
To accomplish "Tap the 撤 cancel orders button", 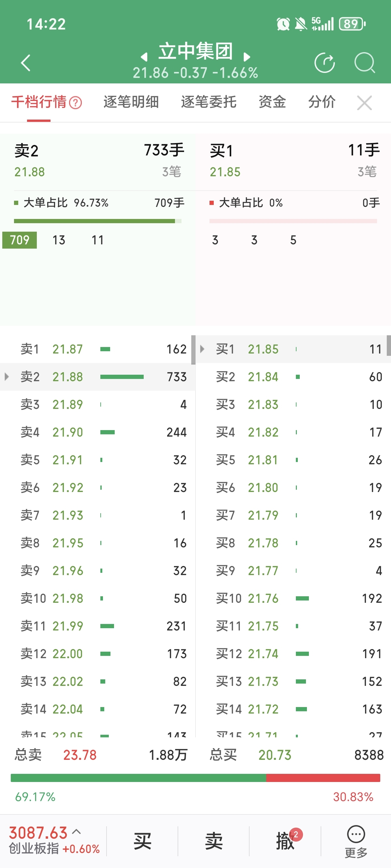I will pyautogui.click(x=285, y=841).
